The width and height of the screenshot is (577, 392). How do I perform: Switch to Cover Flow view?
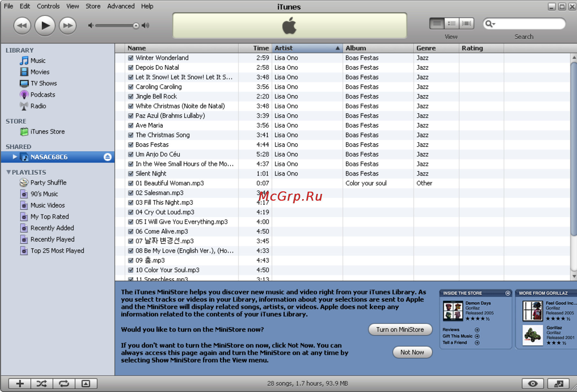pyautogui.click(x=467, y=24)
